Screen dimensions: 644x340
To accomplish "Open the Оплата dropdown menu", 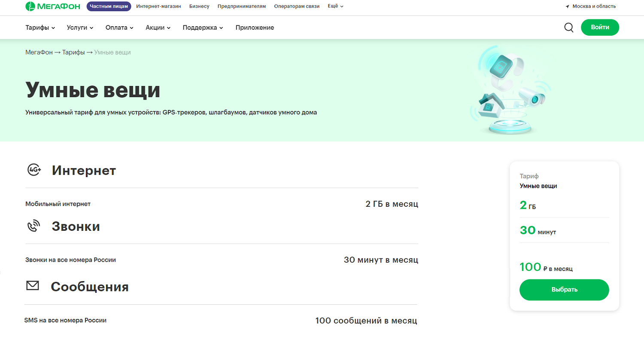I will (119, 28).
